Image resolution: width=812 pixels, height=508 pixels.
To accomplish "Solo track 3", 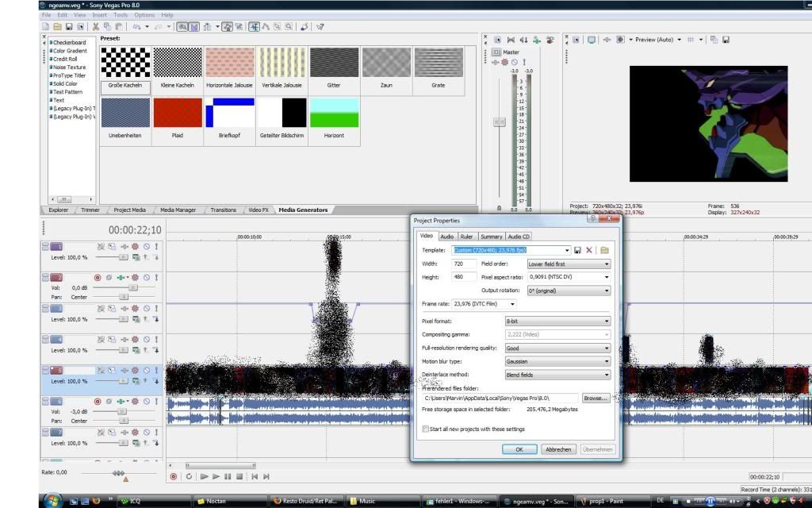I will tap(156, 309).
